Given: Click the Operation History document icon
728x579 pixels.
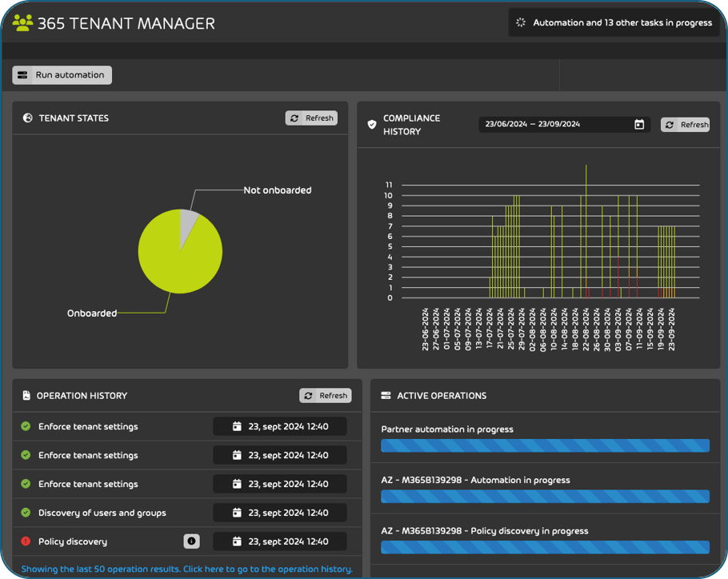Looking at the screenshot, I should click(x=27, y=395).
